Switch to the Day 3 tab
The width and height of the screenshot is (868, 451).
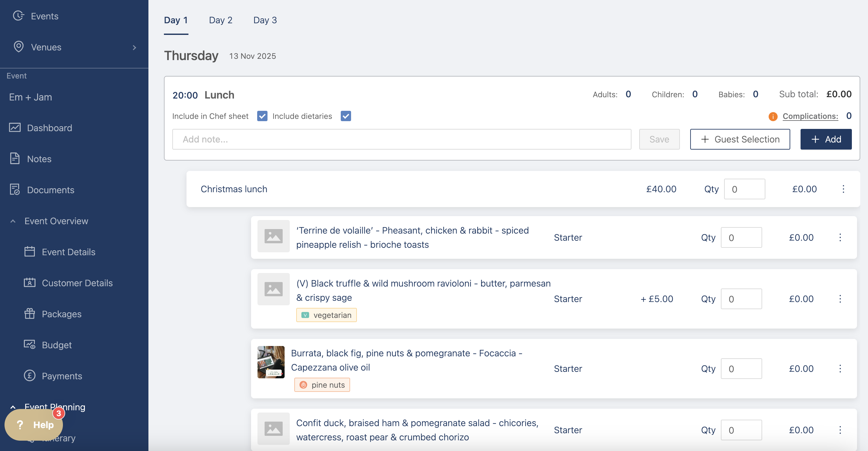[265, 20]
